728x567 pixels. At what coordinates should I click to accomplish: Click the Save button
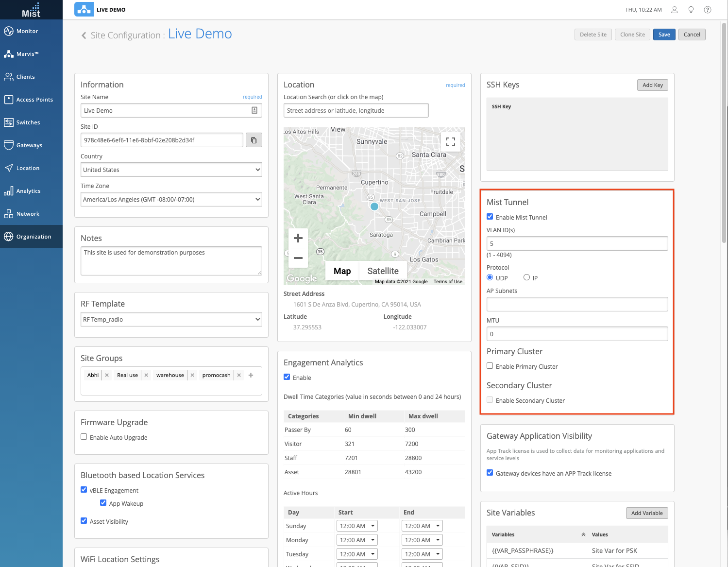click(x=664, y=34)
